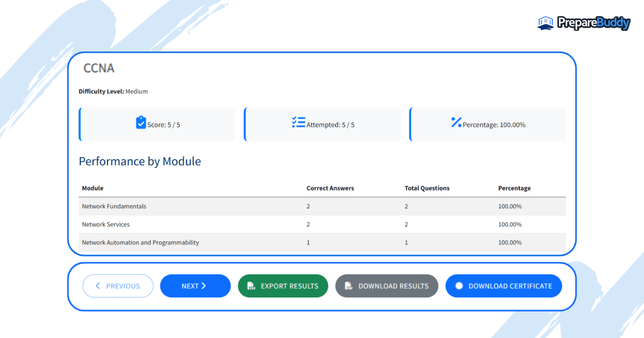The image size is (644, 338).
Task: Click the Module column header
Action: (92, 188)
